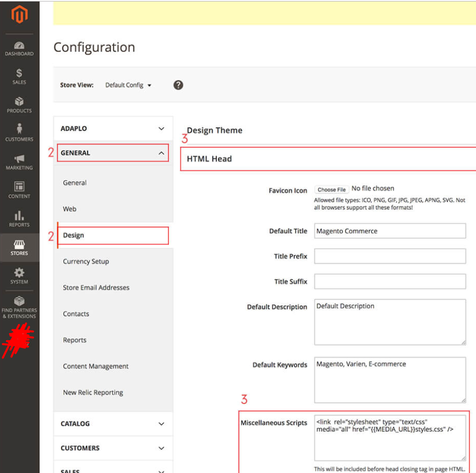Expand the CUSTOMERS configuration section
This screenshot has width=476, height=473.
[113, 448]
